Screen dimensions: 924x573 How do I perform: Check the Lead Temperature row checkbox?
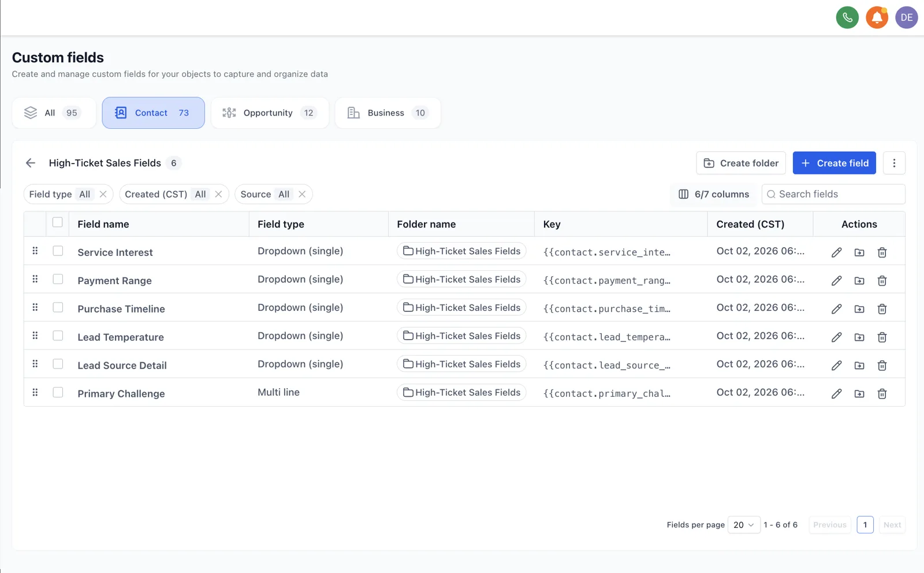(58, 336)
